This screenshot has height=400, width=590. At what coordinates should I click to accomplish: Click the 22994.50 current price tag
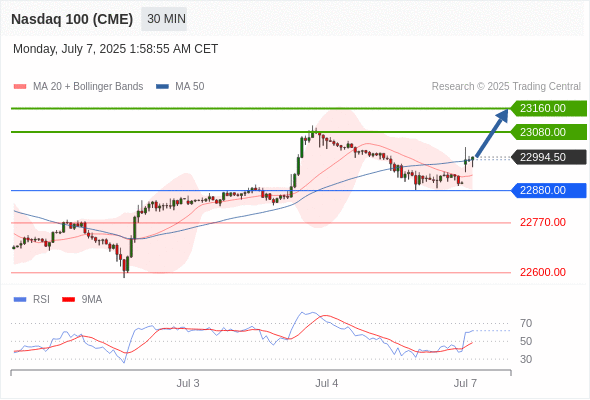click(x=548, y=157)
